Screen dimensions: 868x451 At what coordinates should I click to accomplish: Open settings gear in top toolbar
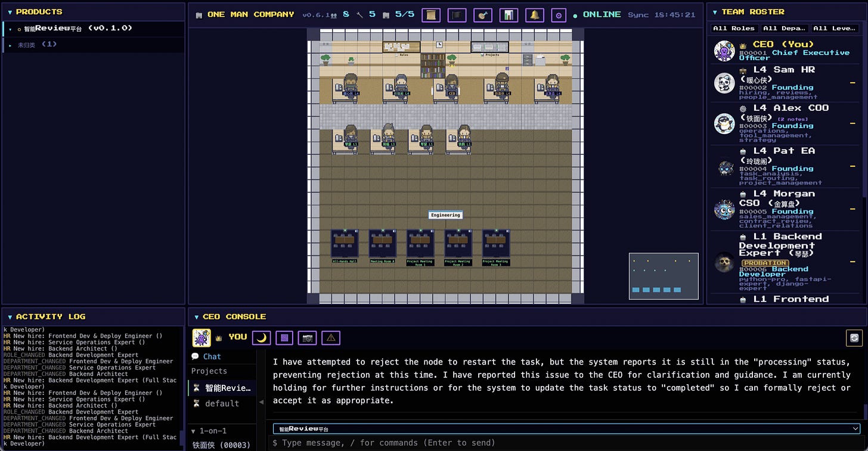(559, 15)
